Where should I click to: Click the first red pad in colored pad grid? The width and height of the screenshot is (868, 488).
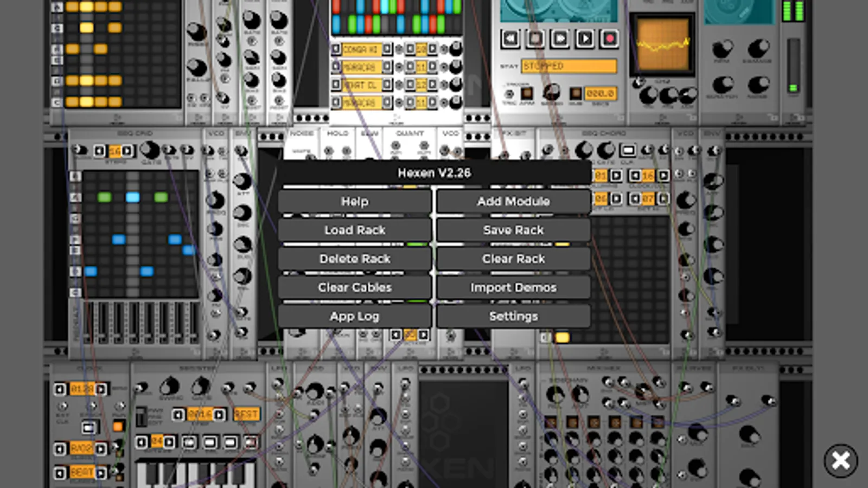[336, 7]
